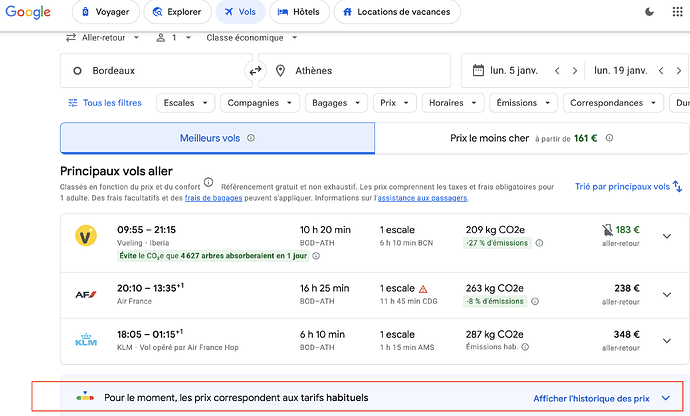Open Tous les filtres
The image size is (690, 416).
(105, 103)
